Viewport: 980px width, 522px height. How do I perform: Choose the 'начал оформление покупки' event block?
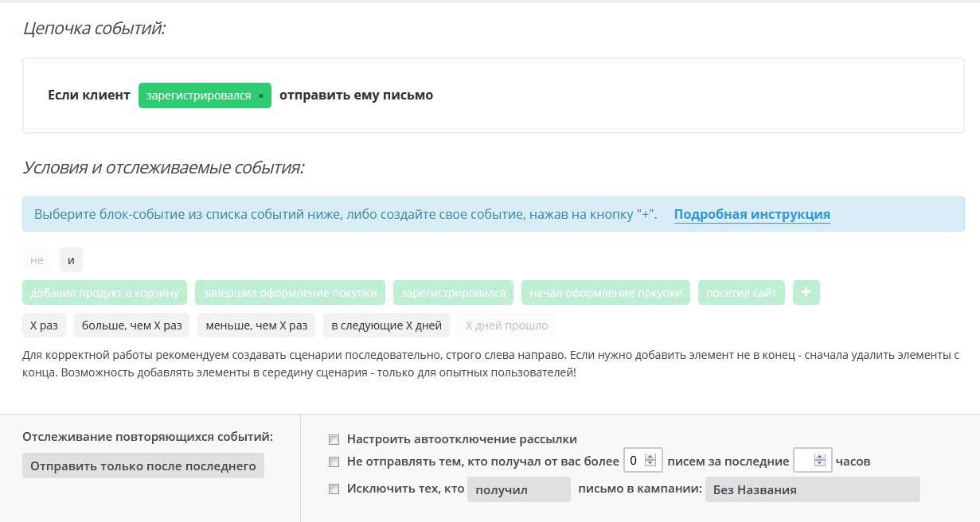click(606, 293)
